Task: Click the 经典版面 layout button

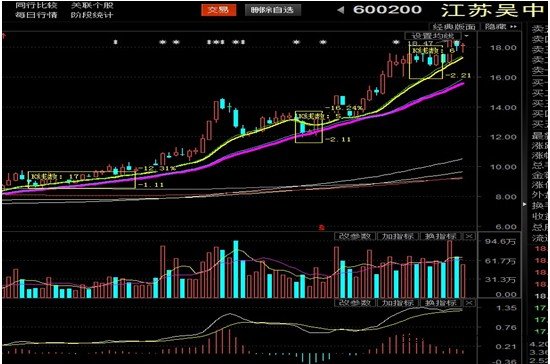Action: click(x=454, y=27)
